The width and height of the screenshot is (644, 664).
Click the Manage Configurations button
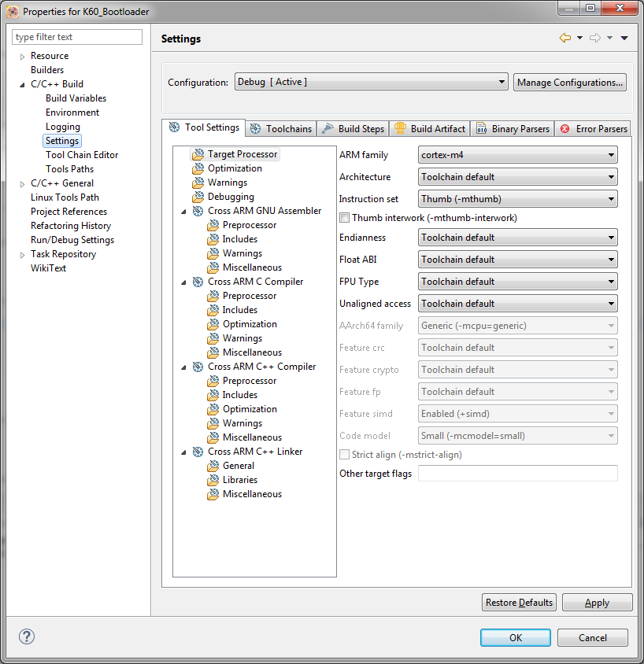tap(570, 82)
